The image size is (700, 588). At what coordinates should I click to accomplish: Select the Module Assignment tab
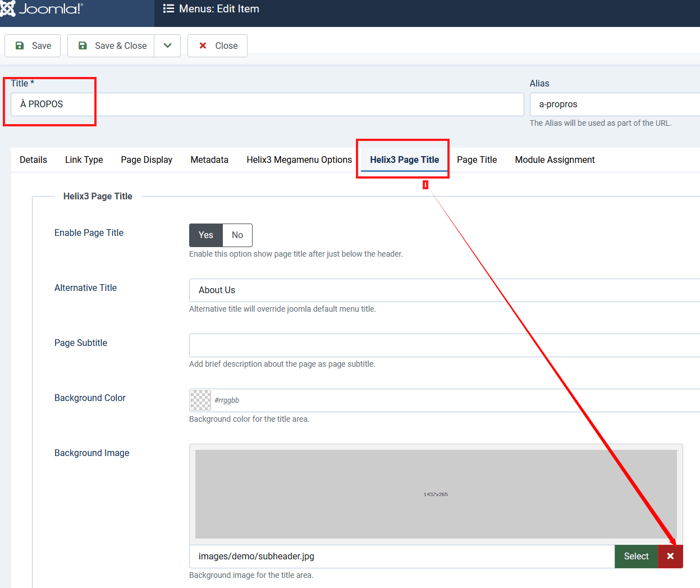(555, 159)
